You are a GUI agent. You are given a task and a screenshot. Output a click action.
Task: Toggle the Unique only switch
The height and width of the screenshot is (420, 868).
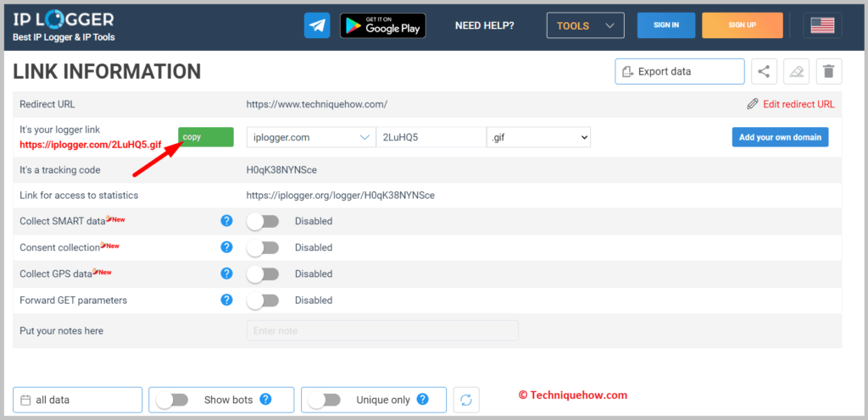325,400
